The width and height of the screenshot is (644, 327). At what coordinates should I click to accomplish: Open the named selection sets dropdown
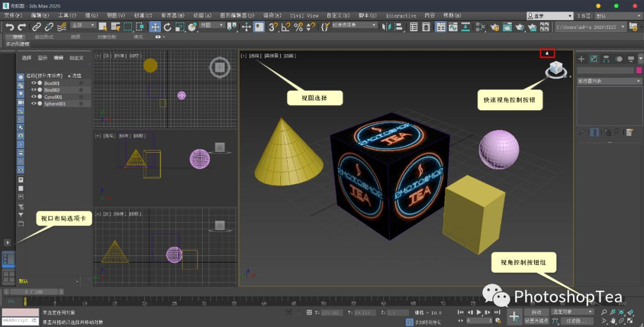354,26
